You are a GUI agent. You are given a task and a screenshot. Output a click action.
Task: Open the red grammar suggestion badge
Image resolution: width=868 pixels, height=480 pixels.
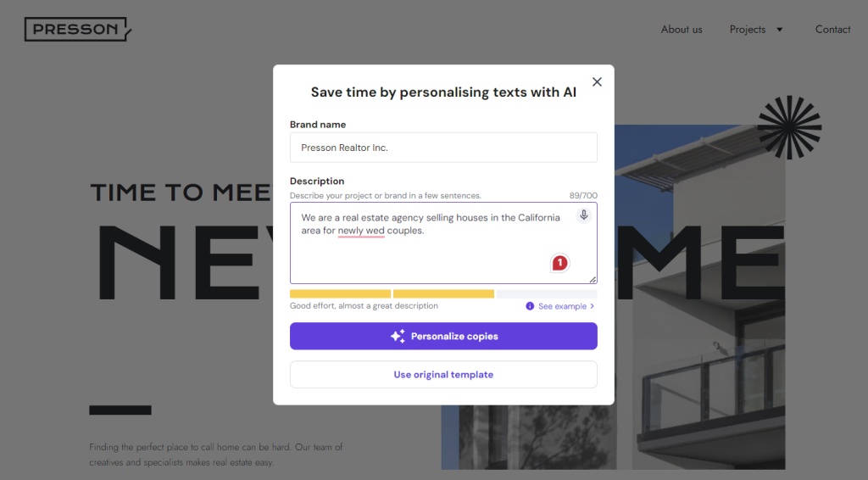point(559,264)
